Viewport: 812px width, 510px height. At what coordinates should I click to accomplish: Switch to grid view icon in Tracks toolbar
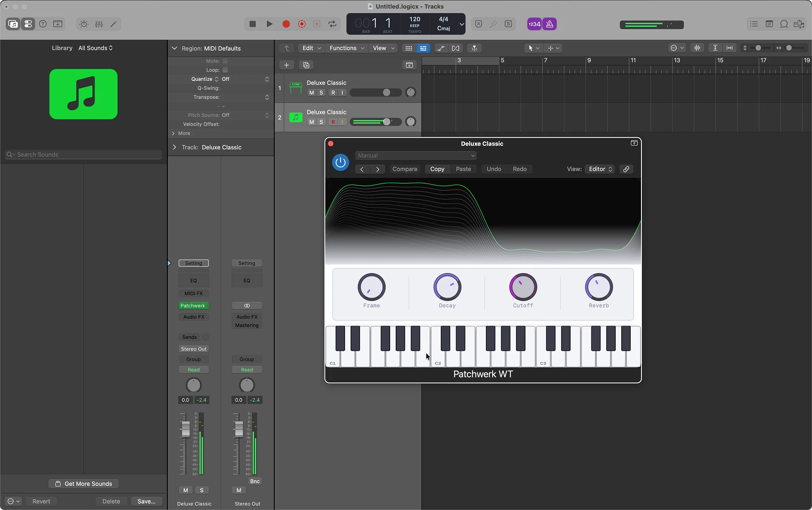(x=409, y=48)
